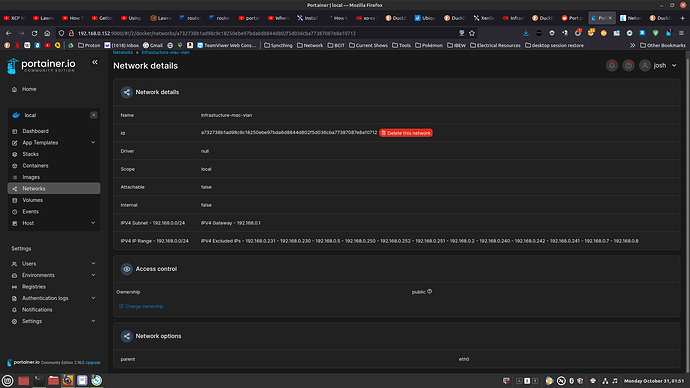The height and width of the screenshot is (388, 690).
Task: Click the network icon in the system tray
Action: tap(605, 381)
